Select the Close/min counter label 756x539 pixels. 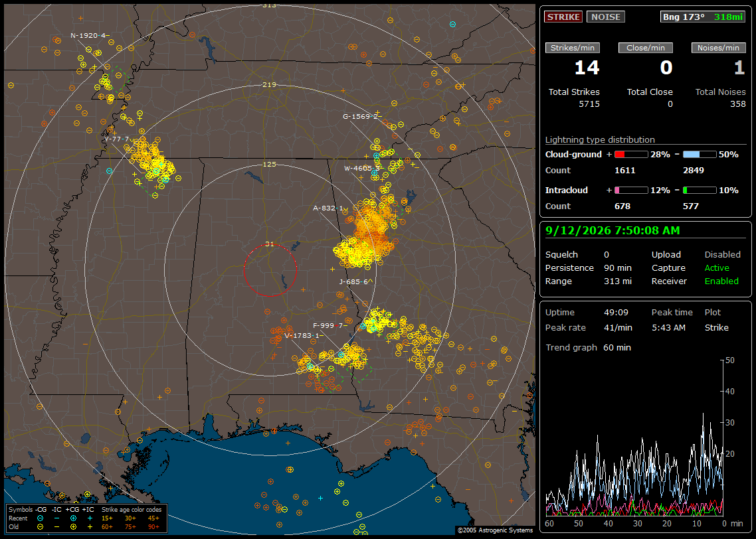(x=646, y=48)
